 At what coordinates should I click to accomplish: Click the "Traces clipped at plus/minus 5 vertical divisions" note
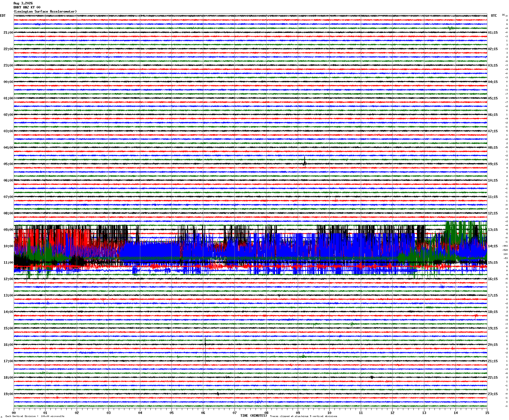click(304, 416)
